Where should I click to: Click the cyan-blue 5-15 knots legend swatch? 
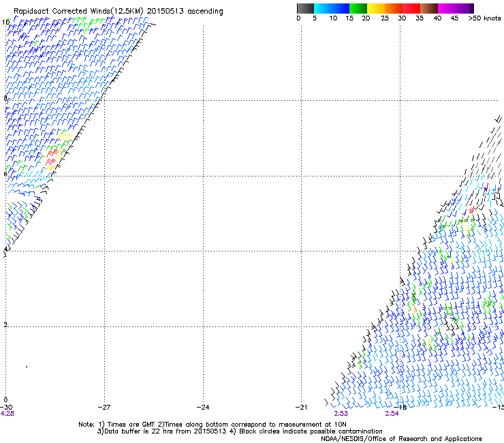(x=332, y=8)
